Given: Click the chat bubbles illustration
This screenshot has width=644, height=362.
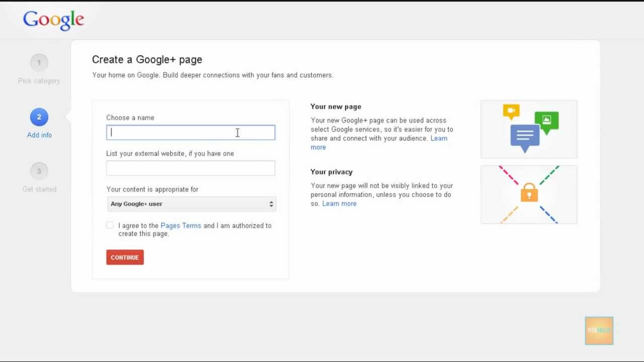Looking at the screenshot, I should point(529,129).
